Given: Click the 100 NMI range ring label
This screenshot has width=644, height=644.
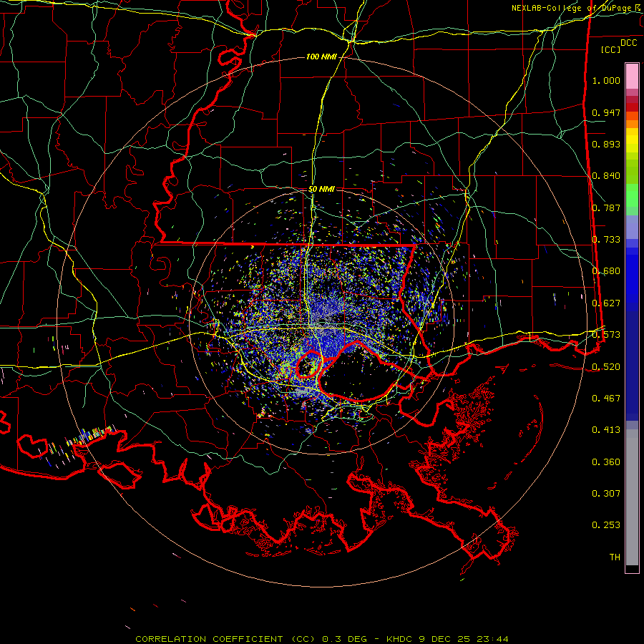Looking at the screenshot, I should point(321,57).
